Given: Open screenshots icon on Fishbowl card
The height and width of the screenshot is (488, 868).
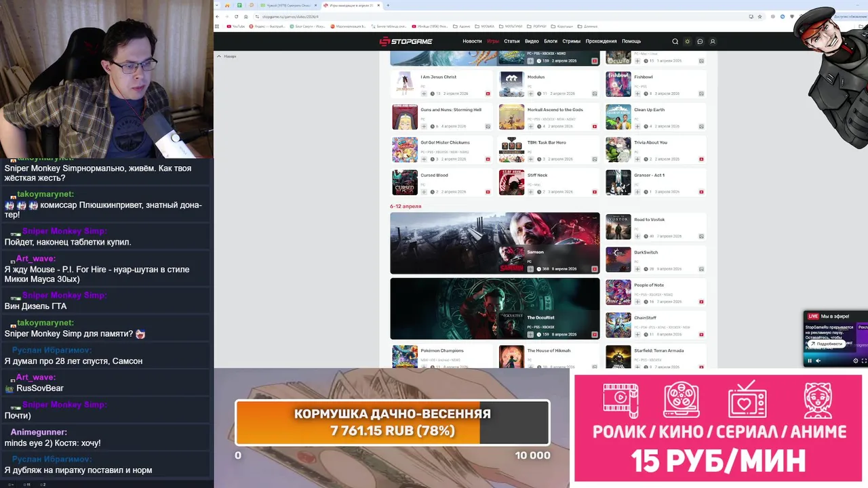Looking at the screenshot, I should coord(701,94).
